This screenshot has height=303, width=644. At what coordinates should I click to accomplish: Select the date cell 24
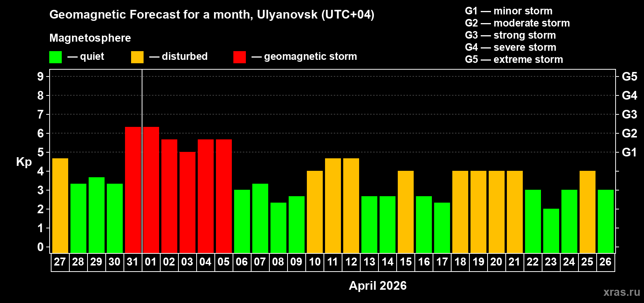pos(569,262)
